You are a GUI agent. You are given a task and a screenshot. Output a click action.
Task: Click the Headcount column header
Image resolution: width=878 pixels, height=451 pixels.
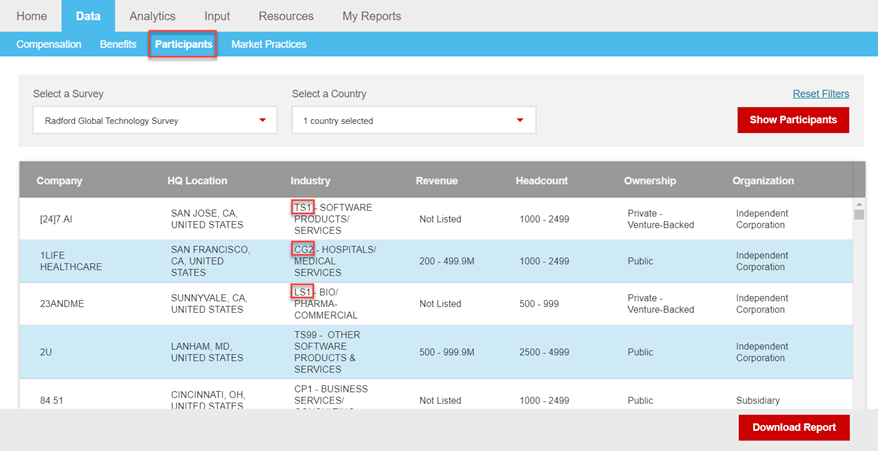tap(541, 180)
